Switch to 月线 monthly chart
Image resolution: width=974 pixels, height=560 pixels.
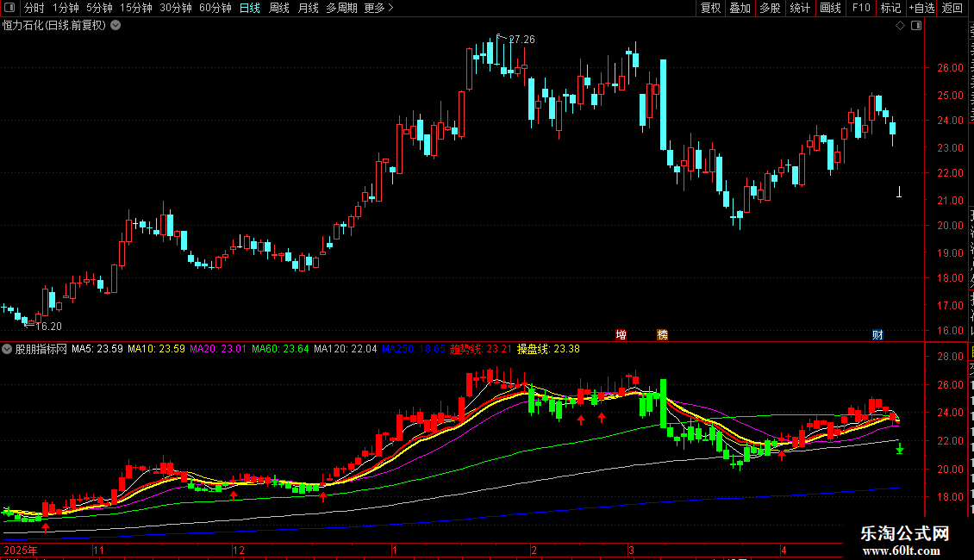tap(308, 8)
